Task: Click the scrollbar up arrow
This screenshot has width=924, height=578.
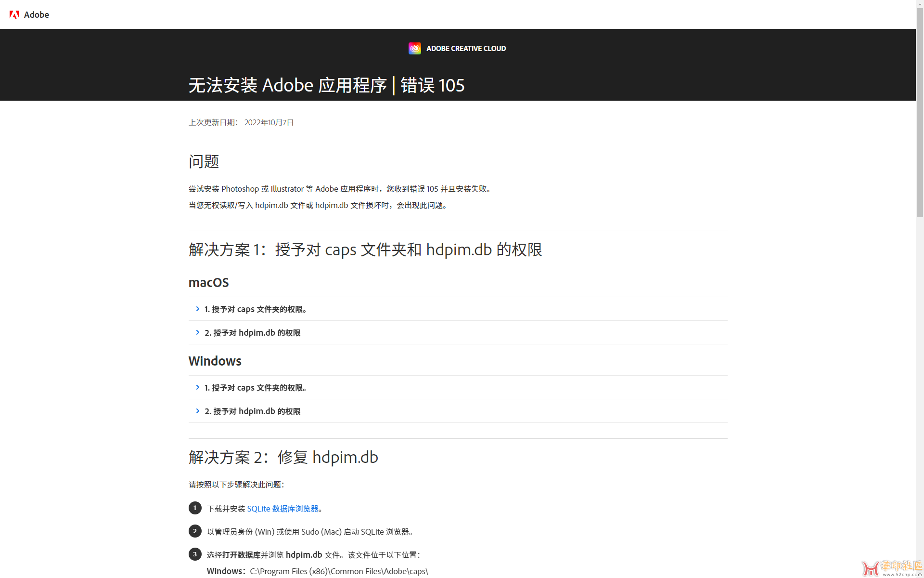Action: (920, 4)
